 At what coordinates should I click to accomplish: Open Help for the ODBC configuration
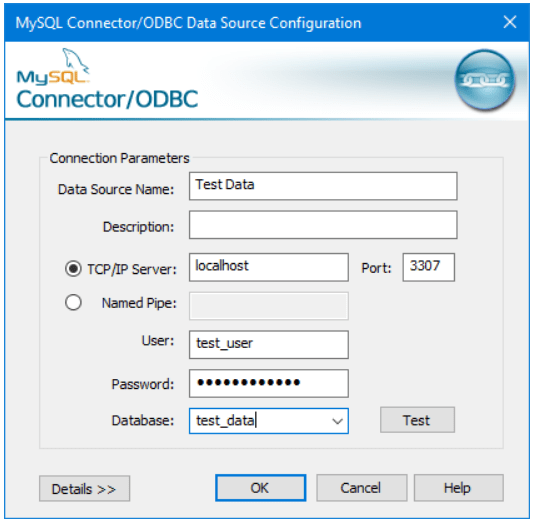tap(458, 488)
